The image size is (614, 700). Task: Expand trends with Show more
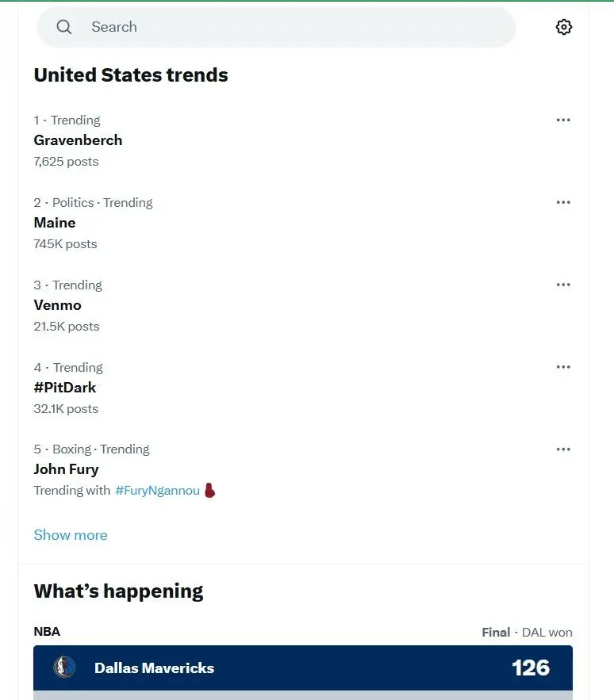pos(71,535)
